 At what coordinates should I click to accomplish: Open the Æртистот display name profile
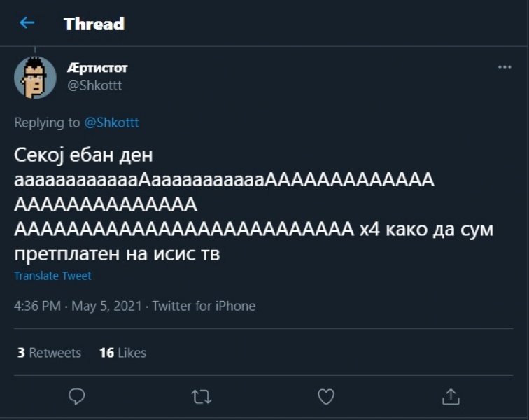tap(98, 68)
